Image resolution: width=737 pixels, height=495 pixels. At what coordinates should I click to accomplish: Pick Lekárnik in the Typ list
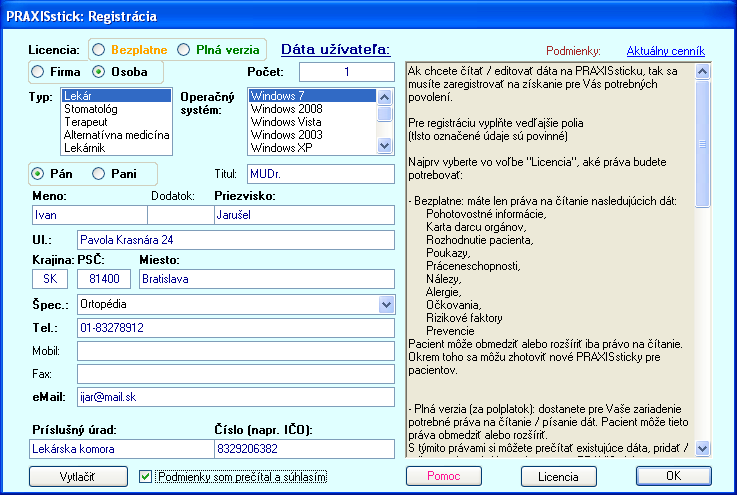click(x=116, y=148)
